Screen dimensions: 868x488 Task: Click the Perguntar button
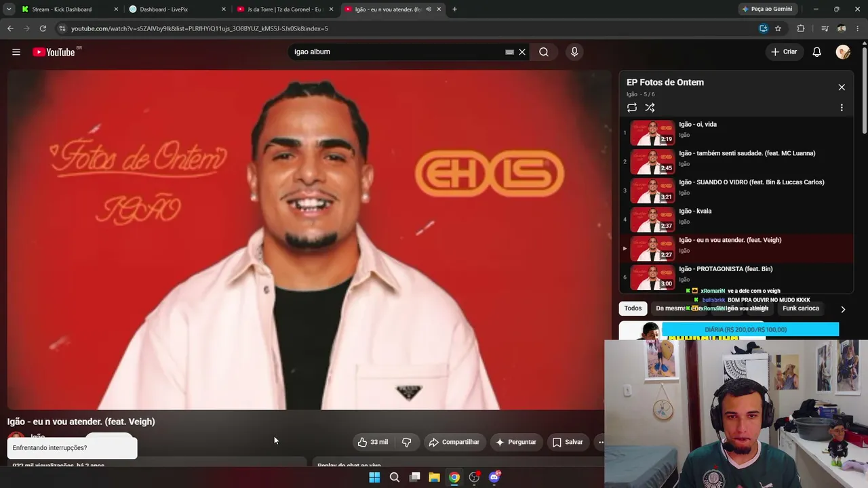pyautogui.click(x=516, y=442)
